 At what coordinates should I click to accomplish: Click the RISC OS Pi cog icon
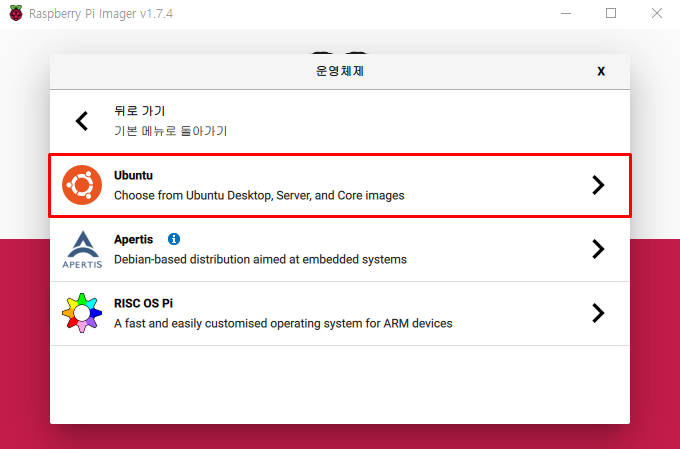(82, 313)
